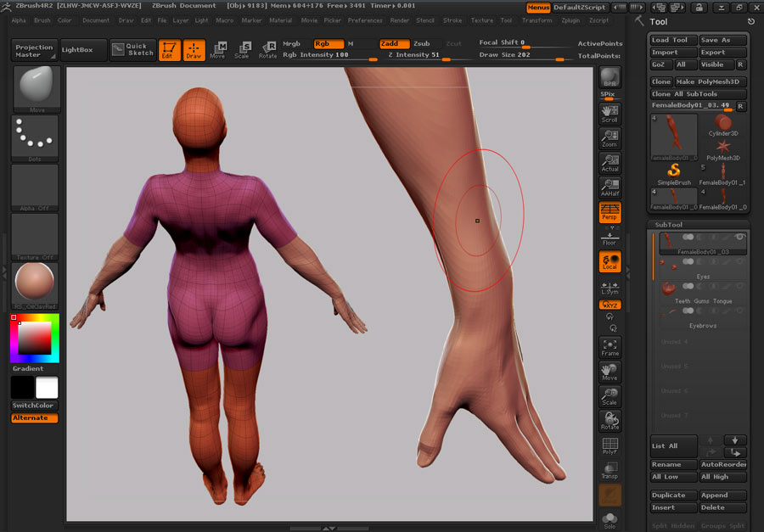The height and width of the screenshot is (532, 764).
Task: Click the SwitchColor button
Action: coord(34,406)
